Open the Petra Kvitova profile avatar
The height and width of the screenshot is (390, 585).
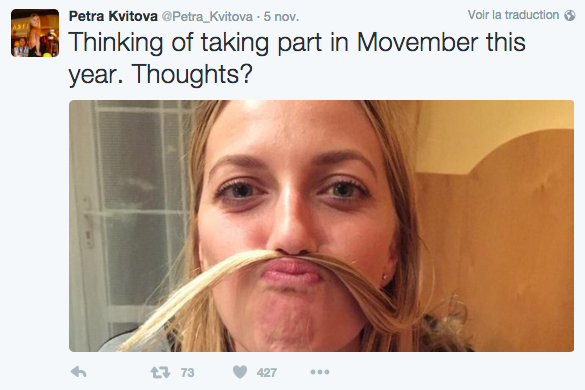pyautogui.click(x=35, y=33)
